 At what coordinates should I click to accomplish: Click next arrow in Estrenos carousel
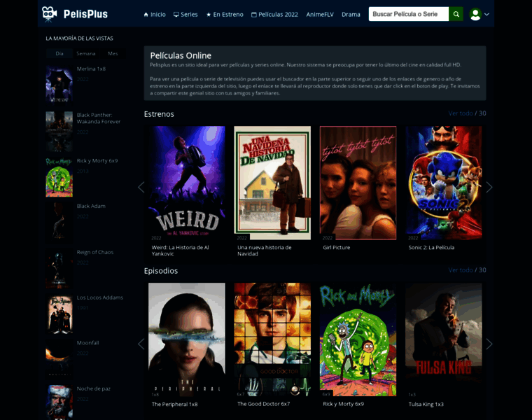[489, 188]
